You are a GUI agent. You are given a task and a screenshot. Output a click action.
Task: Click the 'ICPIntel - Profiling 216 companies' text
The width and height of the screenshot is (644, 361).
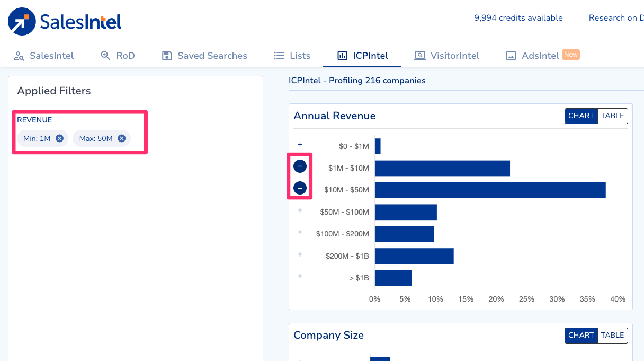[357, 81]
